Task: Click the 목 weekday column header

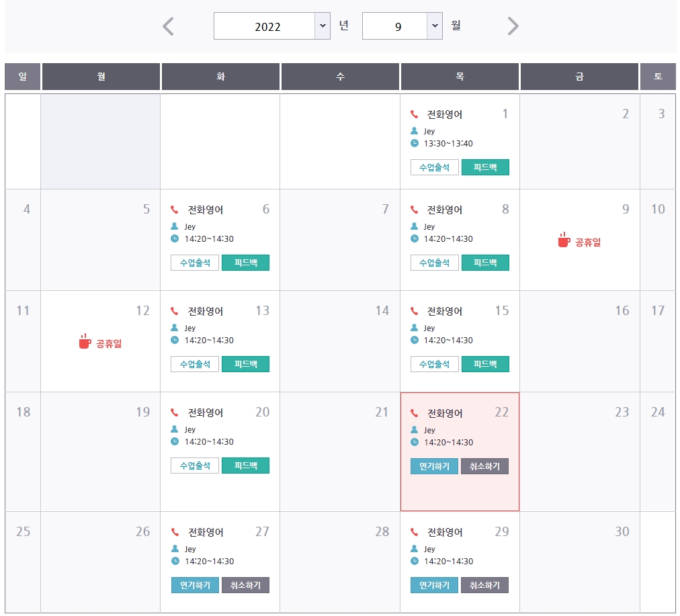Action: tap(460, 77)
